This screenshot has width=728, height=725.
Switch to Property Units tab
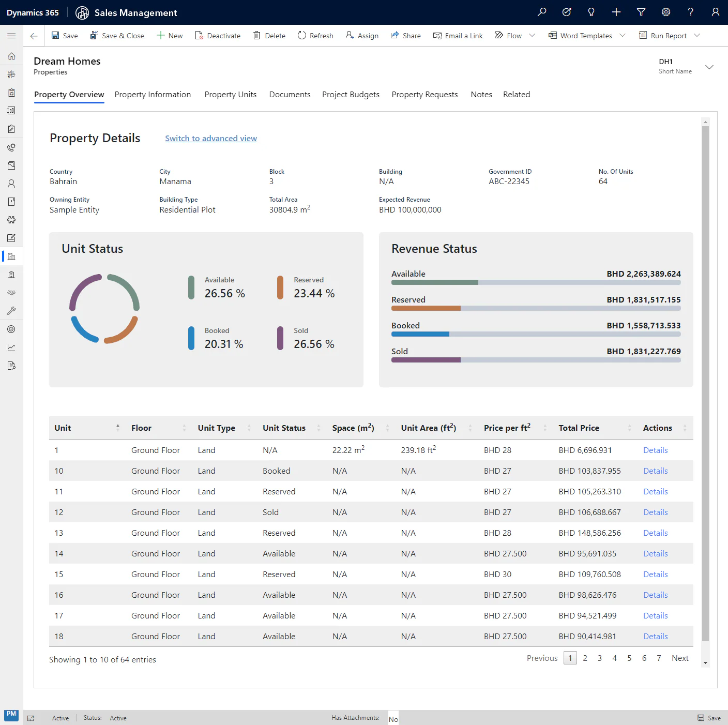click(x=231, y=95)
